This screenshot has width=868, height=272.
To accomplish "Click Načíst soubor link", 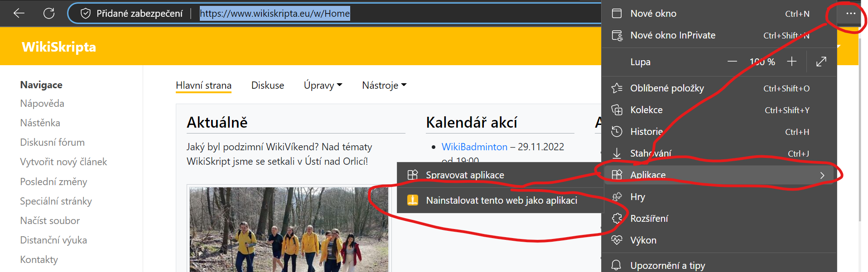I will 50,221.
